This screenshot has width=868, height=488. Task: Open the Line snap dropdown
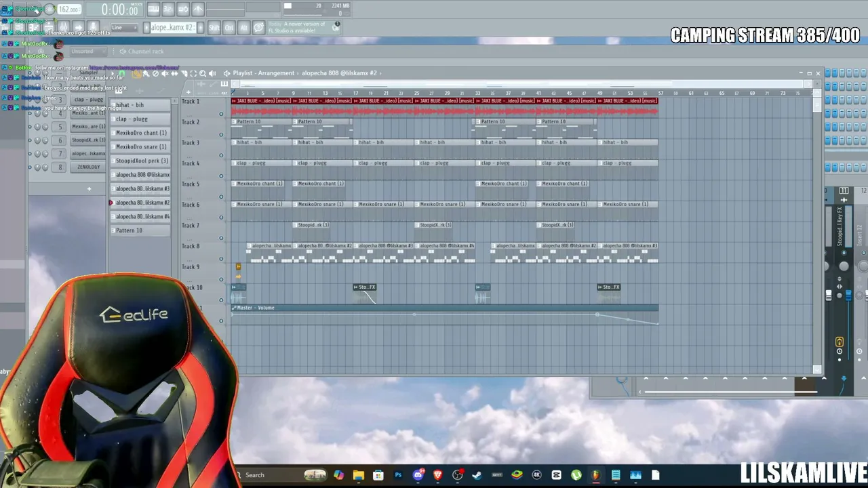tap(125, 28)
